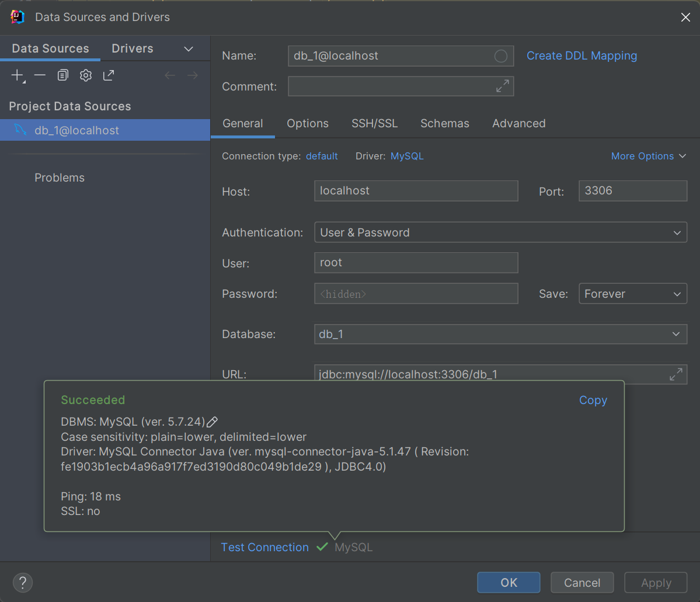
Task: Open the Help question mark icon
Action: 23,582
